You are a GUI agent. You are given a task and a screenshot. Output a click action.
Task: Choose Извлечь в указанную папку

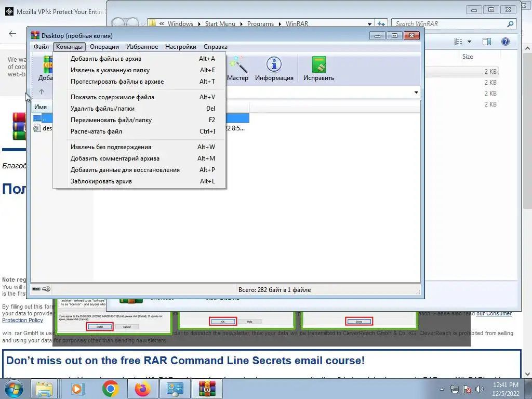(139, 70)
